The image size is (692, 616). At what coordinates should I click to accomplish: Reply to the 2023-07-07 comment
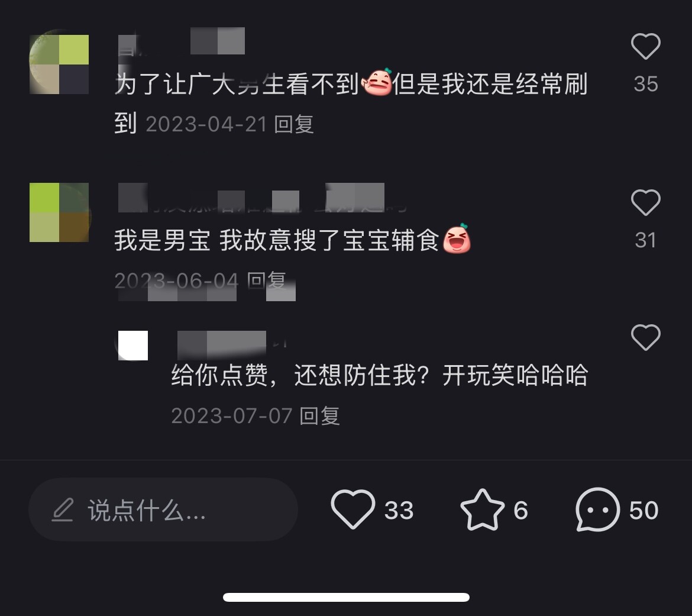tap(319, 416)
